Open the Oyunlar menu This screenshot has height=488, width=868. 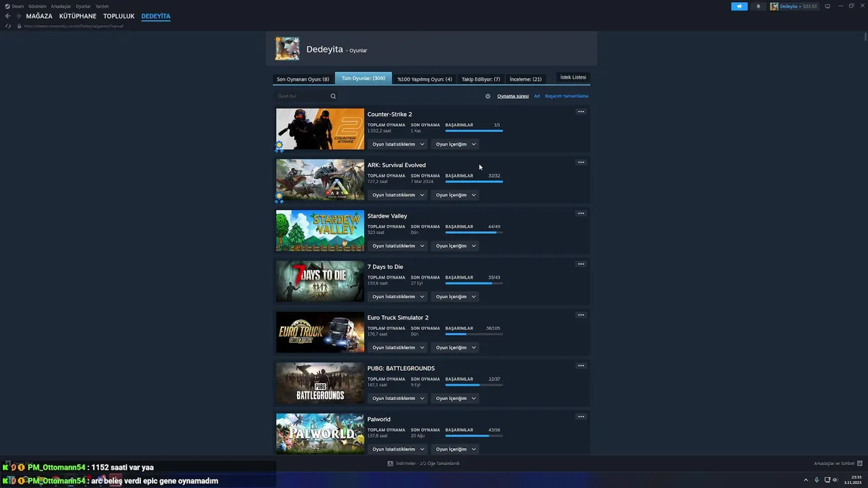click(x=83, y=6)
